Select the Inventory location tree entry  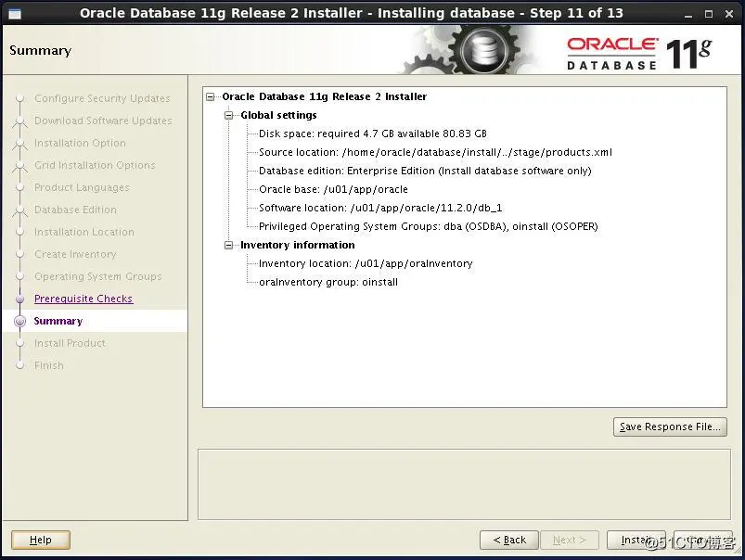coord(366,263)
